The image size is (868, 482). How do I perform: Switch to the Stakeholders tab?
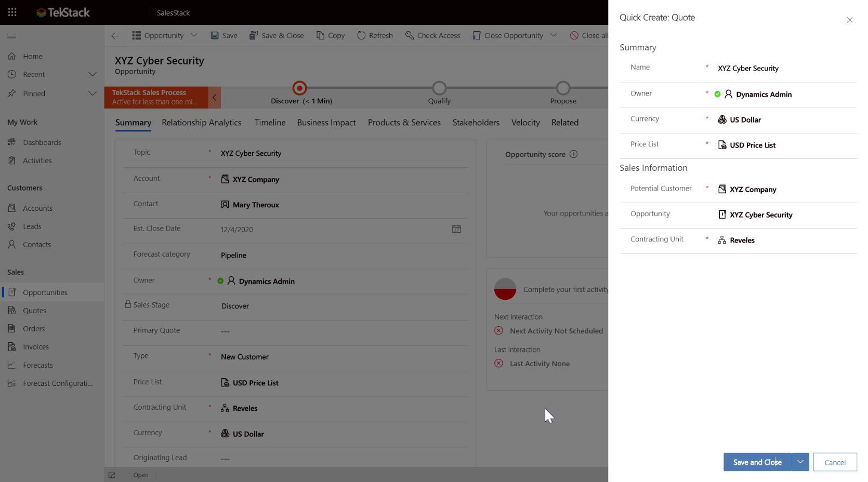pos(476,123)
